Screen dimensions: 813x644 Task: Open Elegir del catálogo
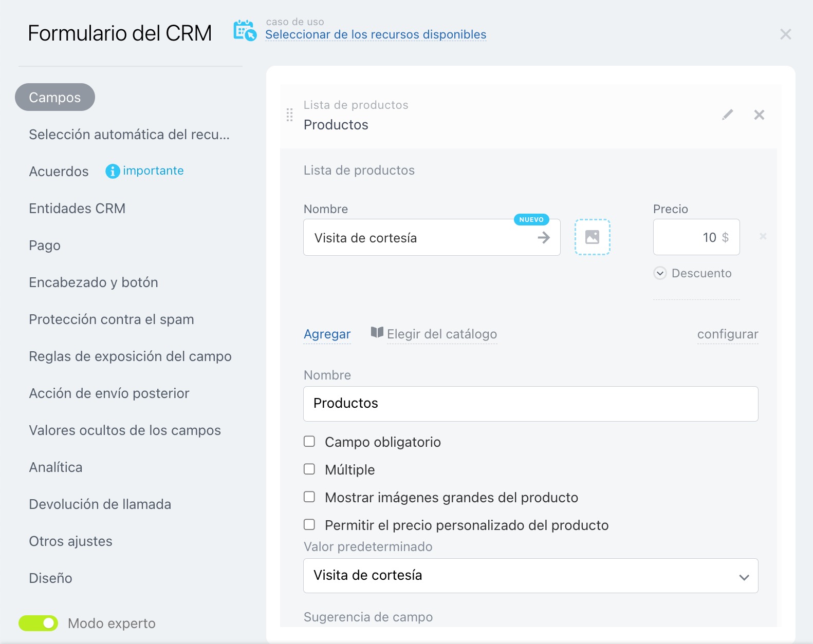click(441, 334)
